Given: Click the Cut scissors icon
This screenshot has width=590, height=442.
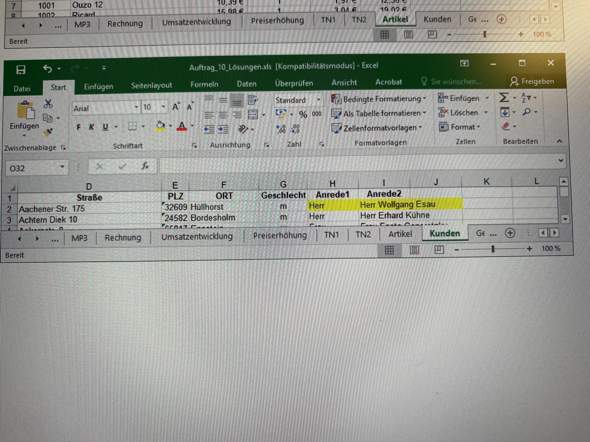Looking at the screenshot, I should pyautogui.click(x=48, y=103).
